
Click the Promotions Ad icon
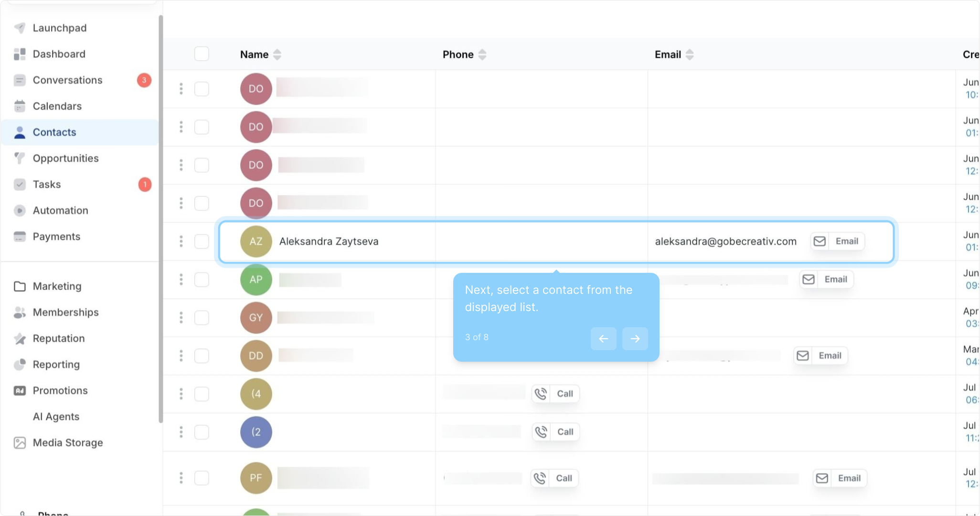click(x=20, y=391)
